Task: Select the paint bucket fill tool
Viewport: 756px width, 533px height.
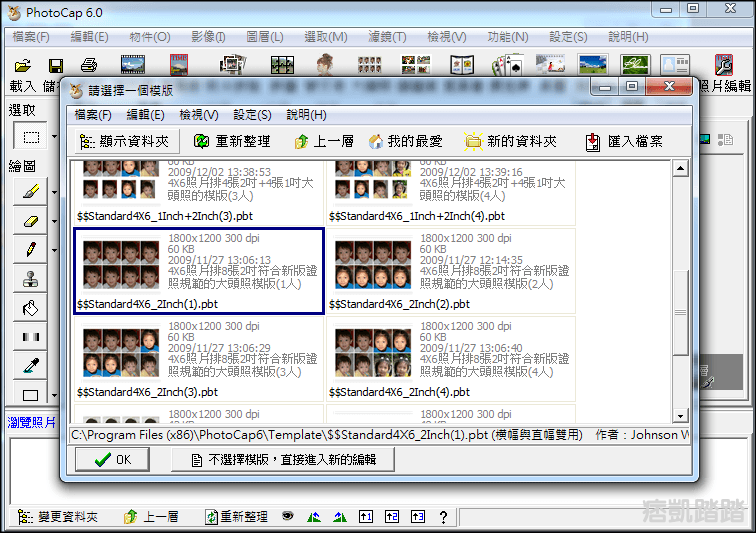Action: coord(31,308)
